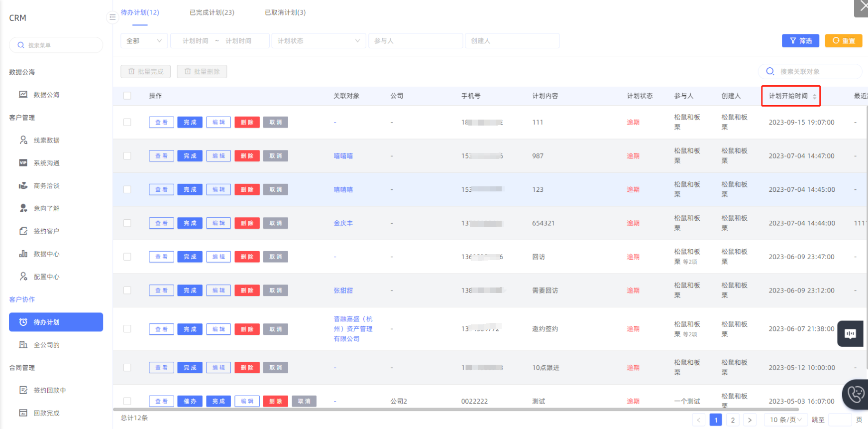Open the 10条/页 page size dropdown

[785, 420]
